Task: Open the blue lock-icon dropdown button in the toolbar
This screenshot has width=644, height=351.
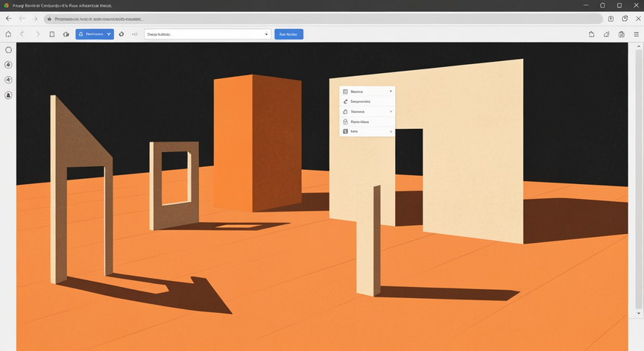Action: click(95, 34)
